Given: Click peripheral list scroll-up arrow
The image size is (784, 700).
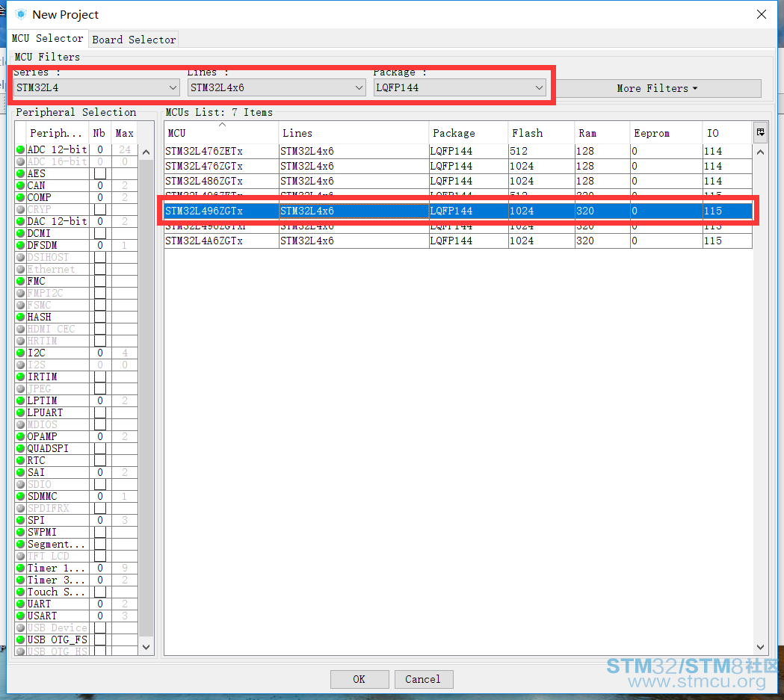Looking at the screenshot, I should tap(146, 152).
